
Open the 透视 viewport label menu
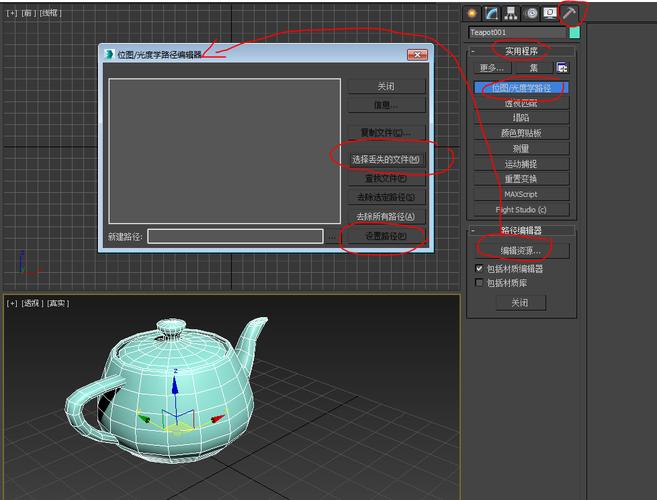[x=31, y=303]
